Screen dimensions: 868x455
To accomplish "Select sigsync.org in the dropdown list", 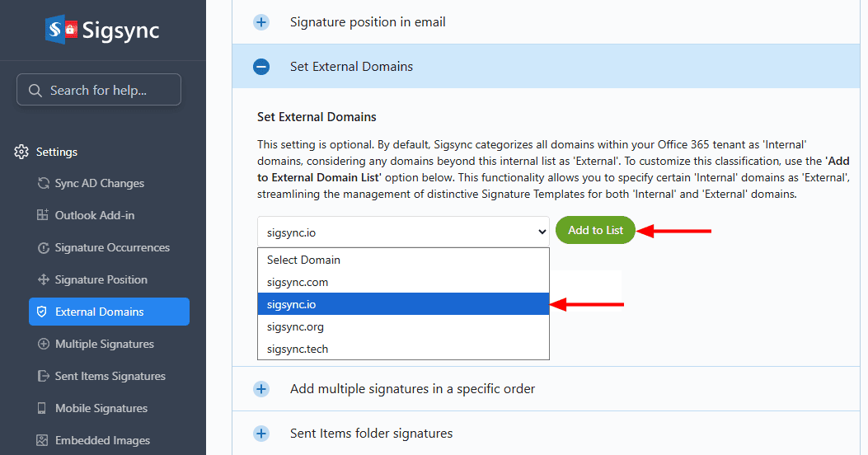I will [295, 326].
